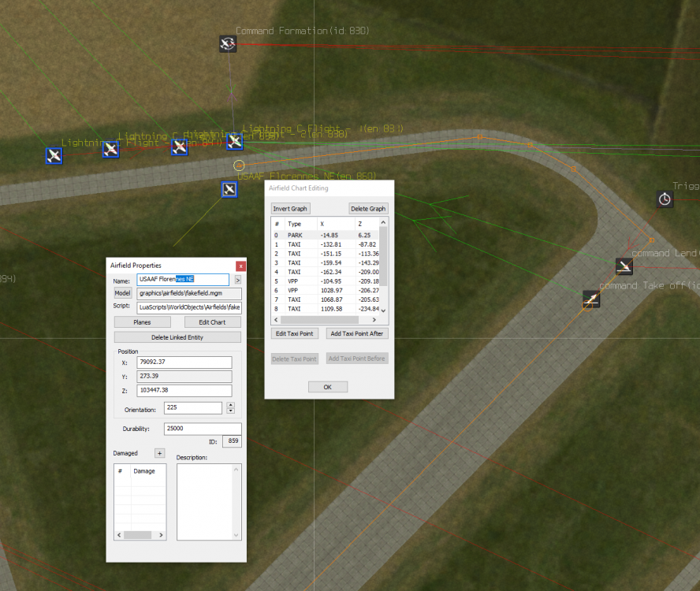The height and width of the screenshot is (591, 700).
Task: Click Add Taxi Point After
Action: [x=357, y=333]
